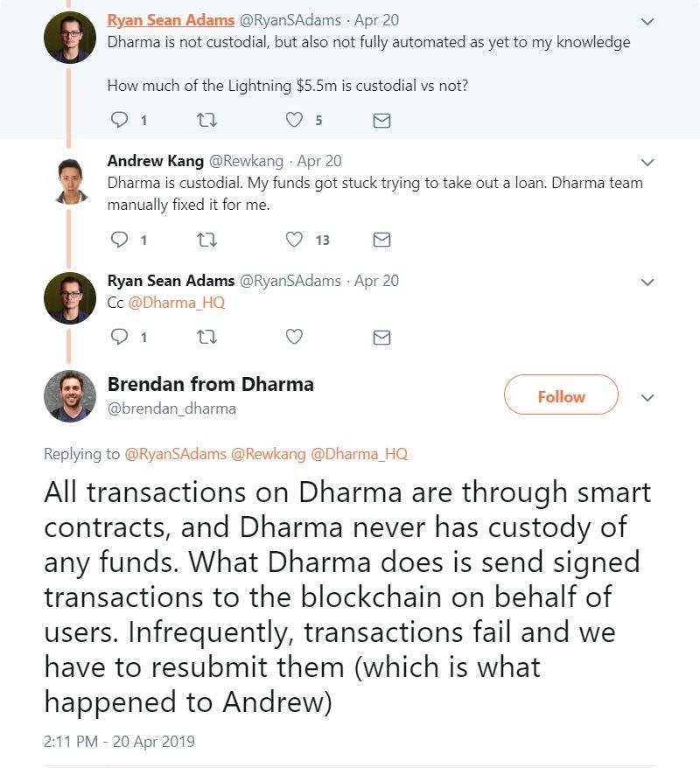Like Andrew Kang's custodial tweet
The image size is (700, 768).
[293, 239]
